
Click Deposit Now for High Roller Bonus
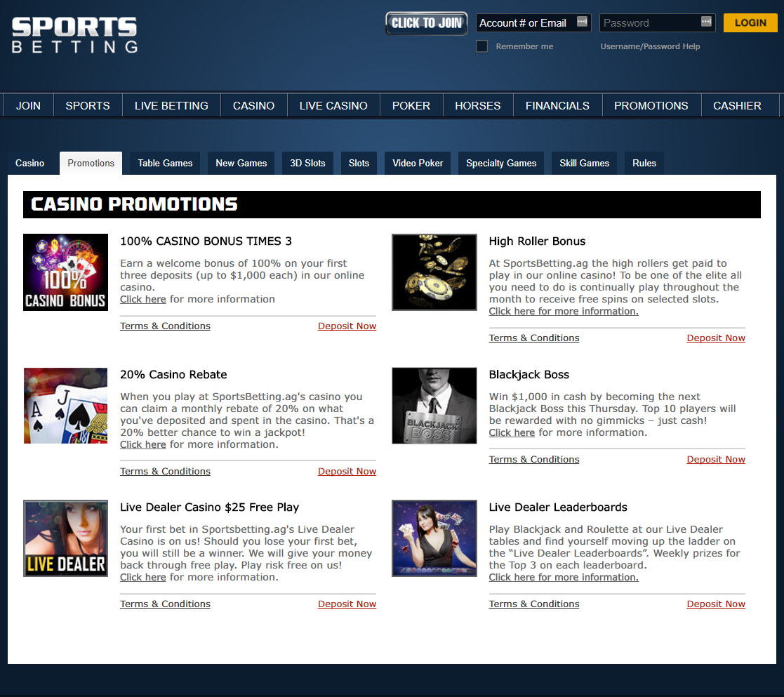click(716, 338)
